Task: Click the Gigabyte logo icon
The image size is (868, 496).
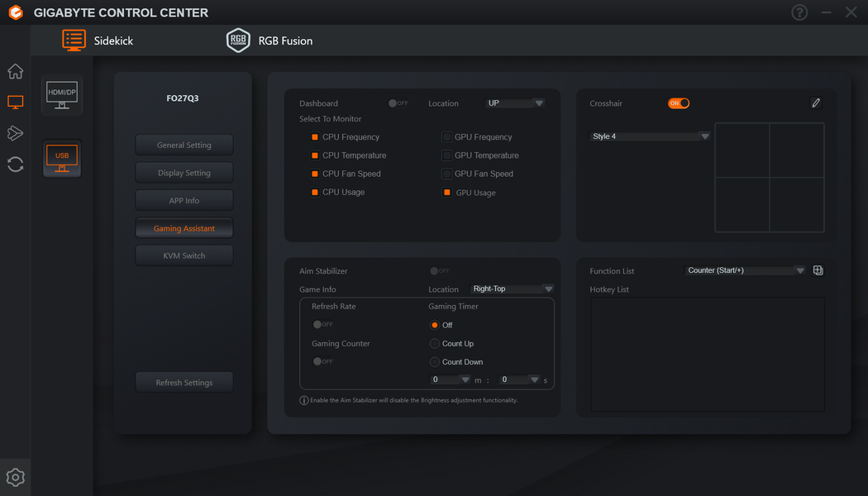Action: coord(16,12)
